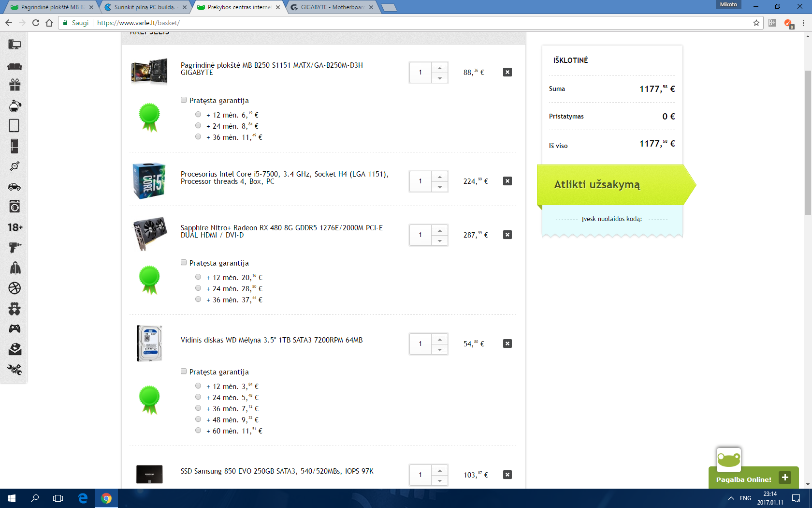This screenshot has height=508, width=812.
Task: Remove WD 1TB disk from basket
Action: [507, 344]
